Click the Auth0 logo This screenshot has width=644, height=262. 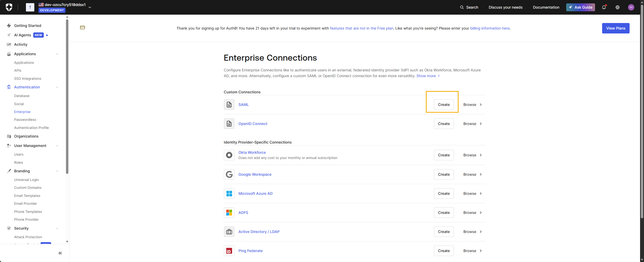tap(9, 7)
